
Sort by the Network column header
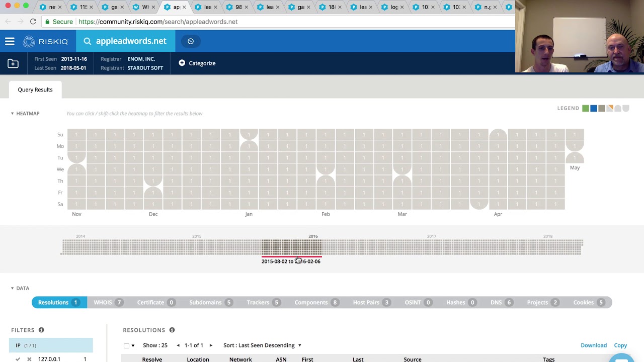pyautogui.click(x=240, y=359)
